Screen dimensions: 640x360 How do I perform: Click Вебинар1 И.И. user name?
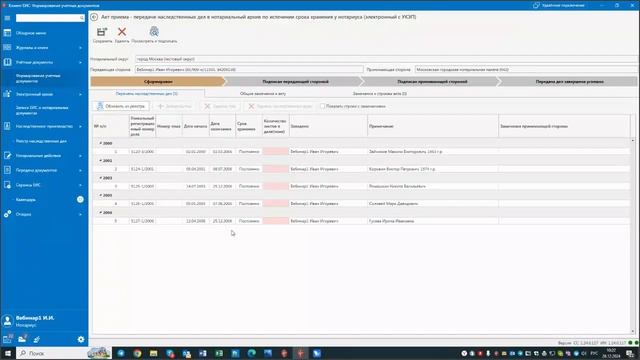point(35,318)
